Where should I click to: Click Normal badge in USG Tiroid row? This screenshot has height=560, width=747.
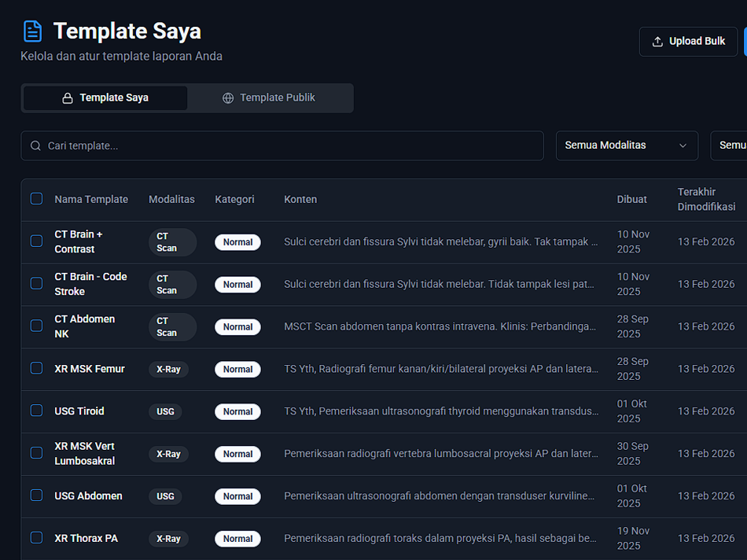pyautogui.click(x=237, y=412)
